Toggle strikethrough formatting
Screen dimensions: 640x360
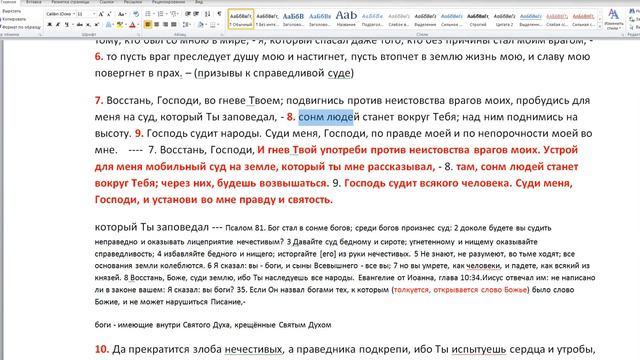(80, 24)
